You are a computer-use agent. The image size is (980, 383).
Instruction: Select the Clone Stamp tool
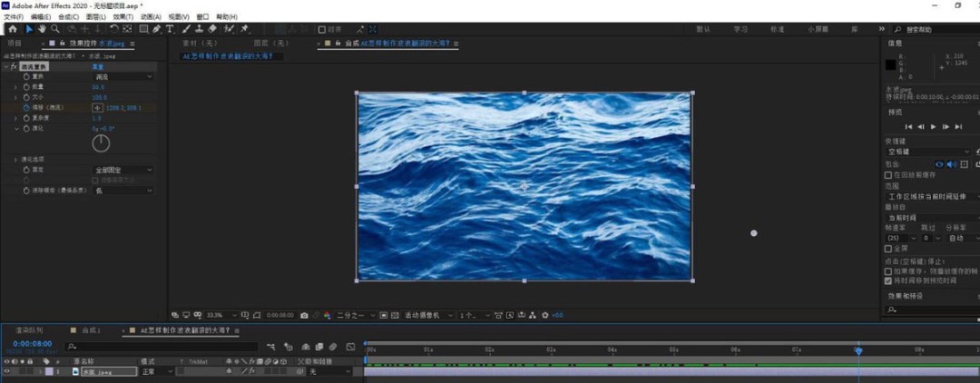coord(199,29)
